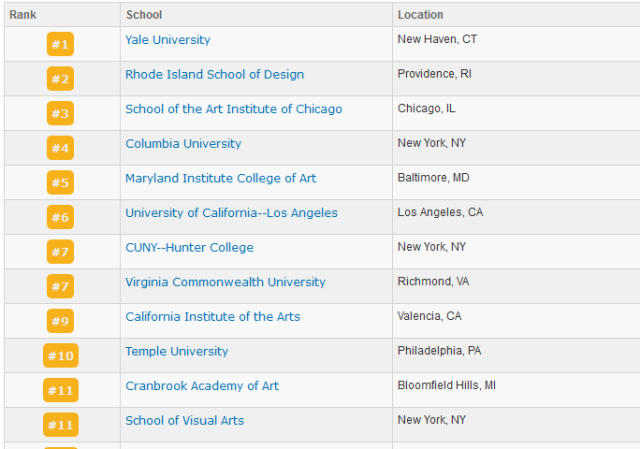Open the Temple University link
This screenshot has height=449, width=640.
(177, 352)
